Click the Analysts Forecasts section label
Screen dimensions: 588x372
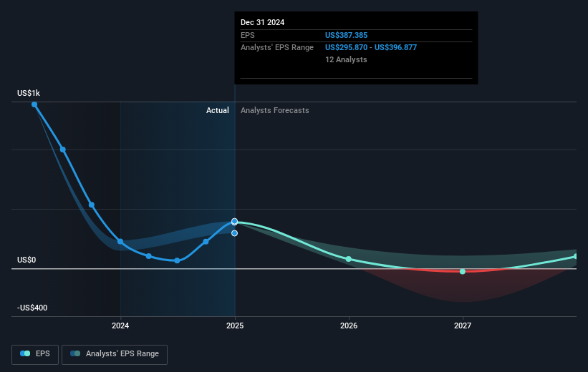[275, 110]
